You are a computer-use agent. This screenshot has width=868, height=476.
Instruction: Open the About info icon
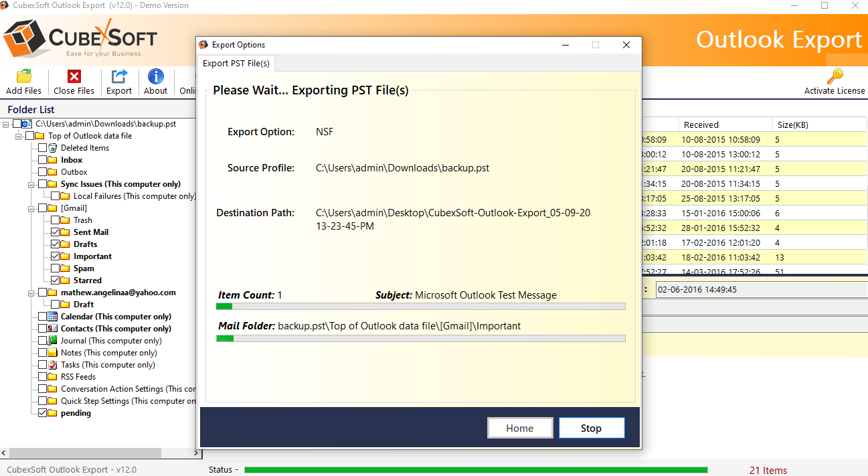pos(156,76)
